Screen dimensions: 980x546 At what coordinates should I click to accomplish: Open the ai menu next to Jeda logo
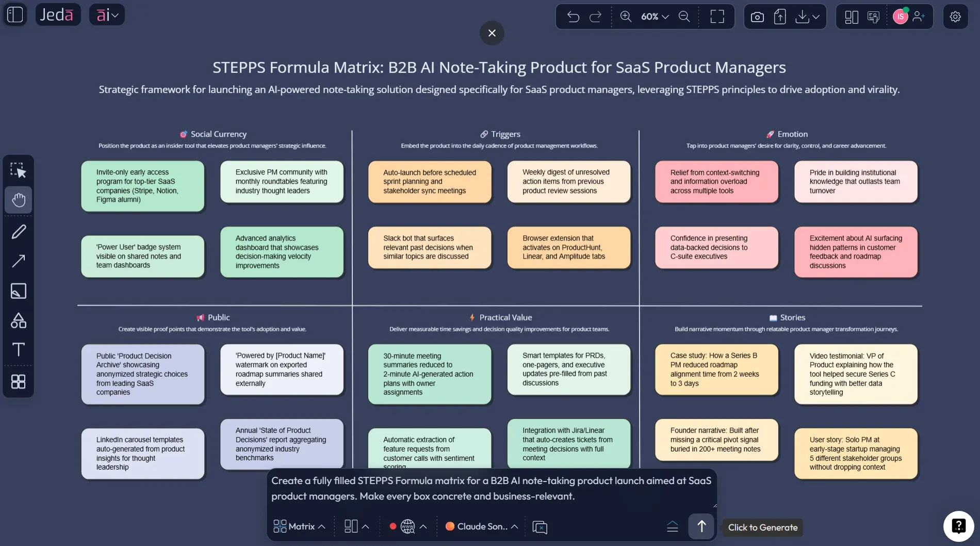click(x=107, y=14)
